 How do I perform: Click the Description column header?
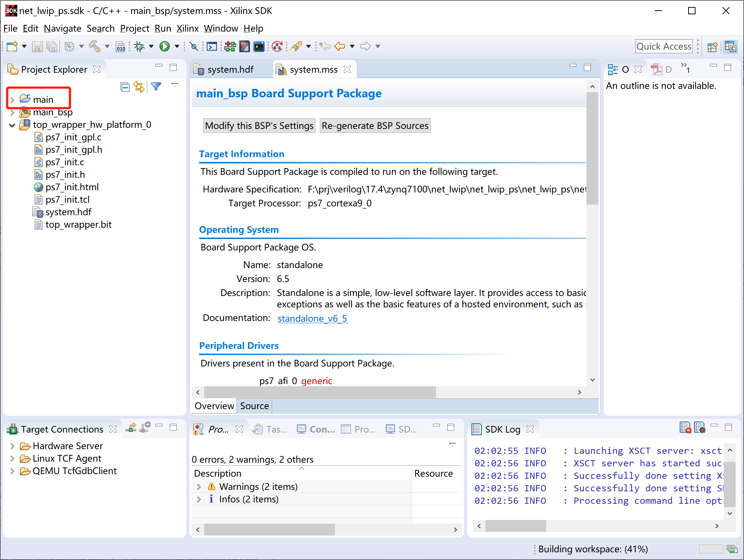pyautogui.click(x=301, y=474)
